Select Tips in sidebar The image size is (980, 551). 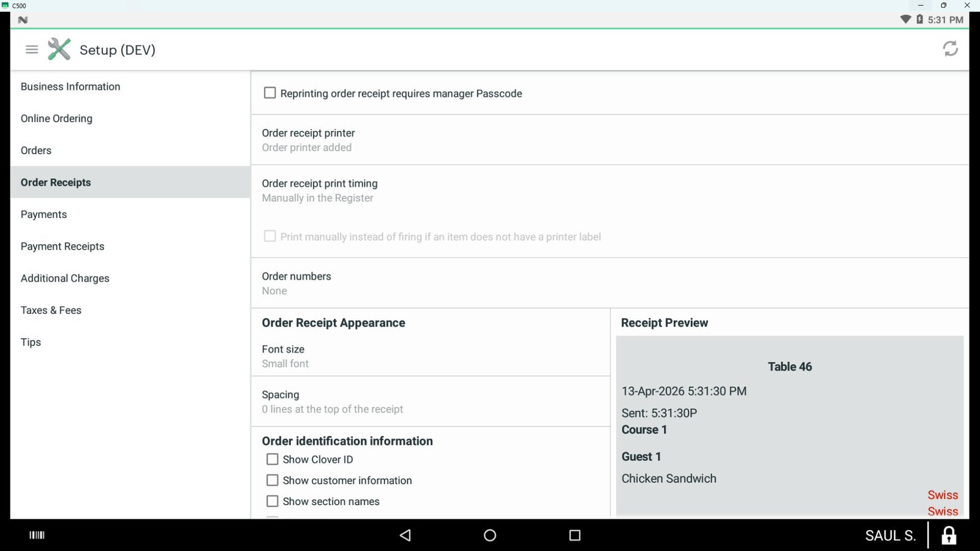pos(130,342)
